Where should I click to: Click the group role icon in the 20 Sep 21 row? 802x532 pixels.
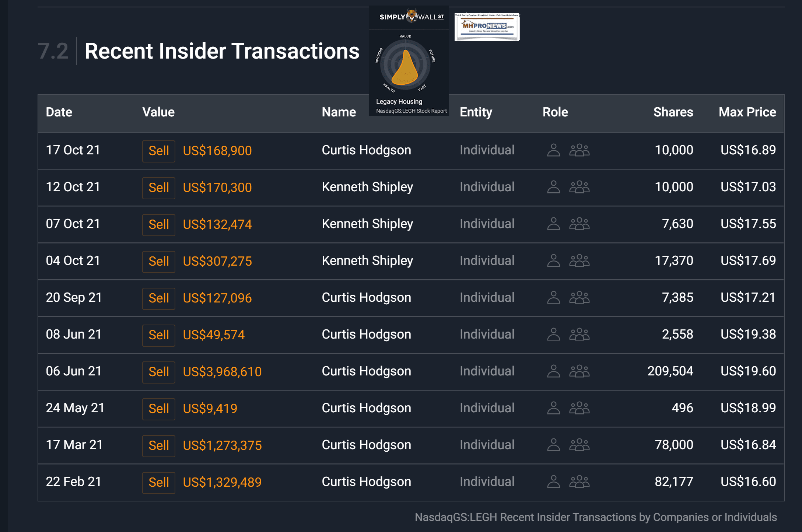pyautogui.click(x=579, y=297)
